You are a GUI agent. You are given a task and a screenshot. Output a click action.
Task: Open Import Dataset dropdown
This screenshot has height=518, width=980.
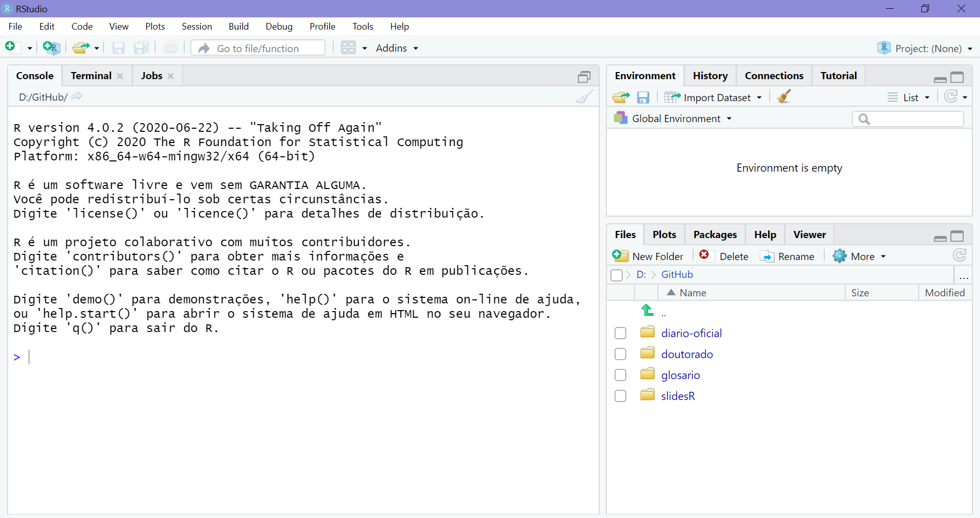pos(713,97)
